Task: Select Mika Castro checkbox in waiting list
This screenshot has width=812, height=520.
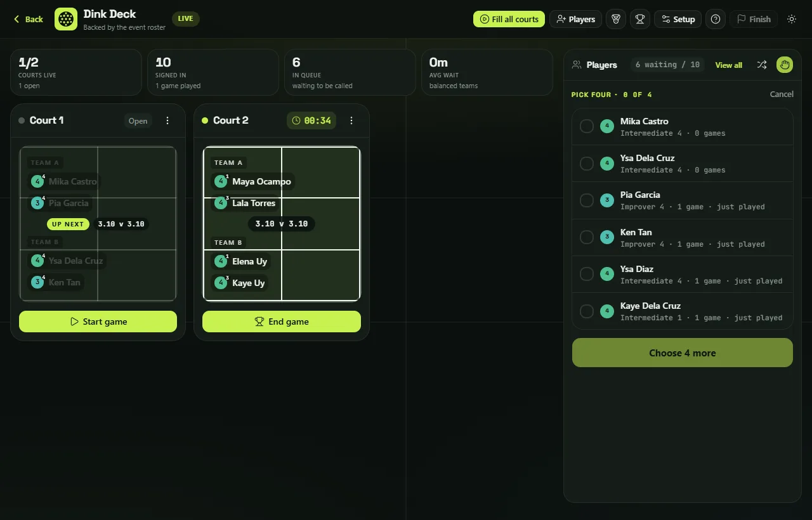Action: click(587, 126)
